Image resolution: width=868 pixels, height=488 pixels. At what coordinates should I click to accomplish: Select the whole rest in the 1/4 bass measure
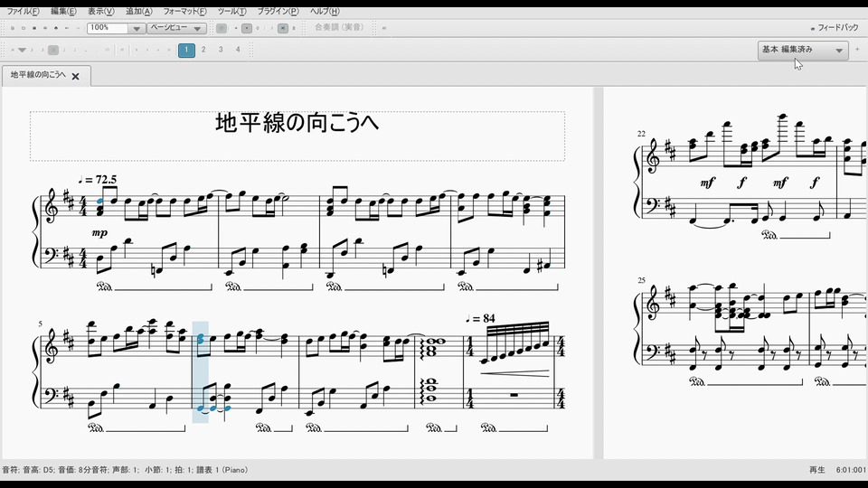514,395
